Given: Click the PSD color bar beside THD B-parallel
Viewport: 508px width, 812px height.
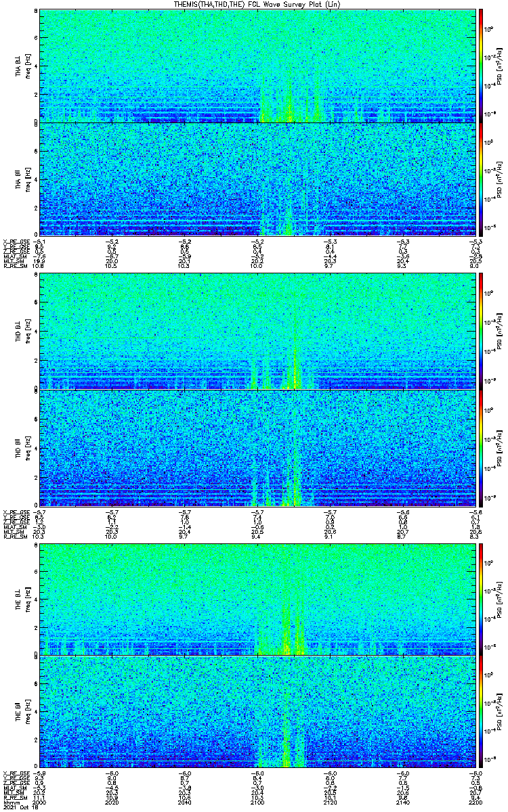Looking at the screenshot, I should click(481, 448).
